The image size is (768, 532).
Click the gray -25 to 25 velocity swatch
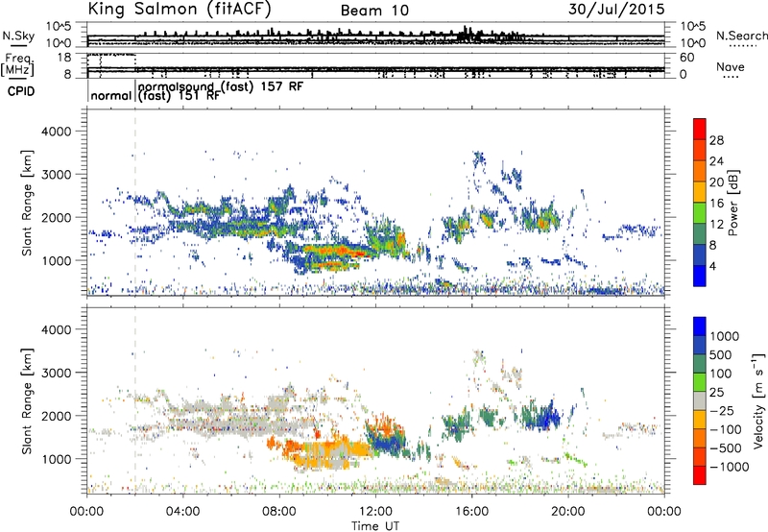click(700, 400)
